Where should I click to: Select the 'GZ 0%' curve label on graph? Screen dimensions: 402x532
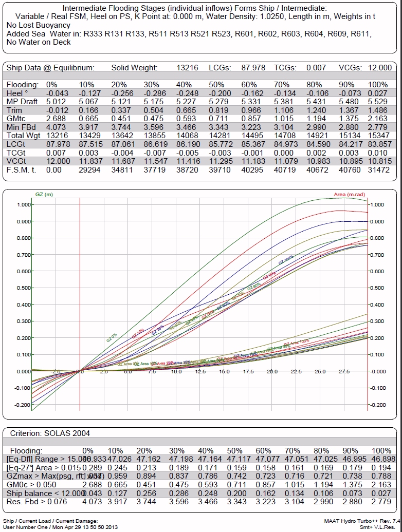pos(112,337)
